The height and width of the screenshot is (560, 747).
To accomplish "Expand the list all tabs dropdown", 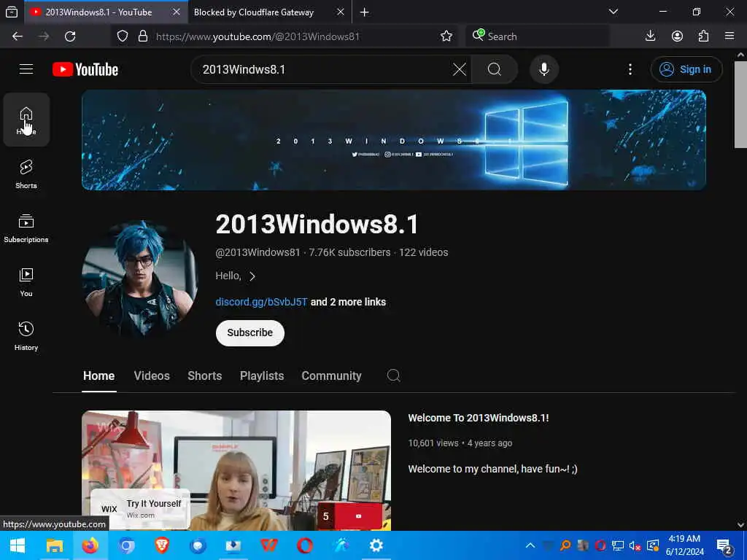I will point(614,12).
